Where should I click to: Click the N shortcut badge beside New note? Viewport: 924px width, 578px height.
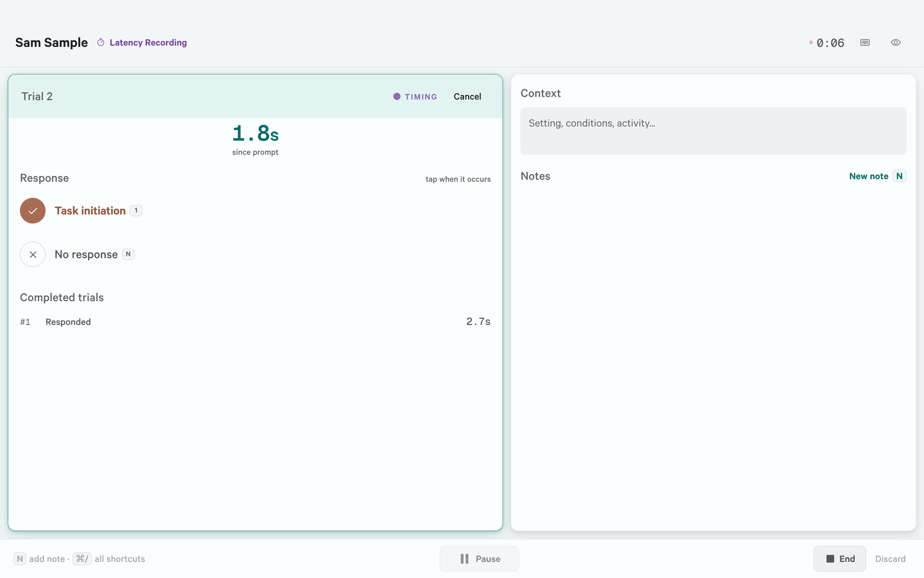(x=899, y=176)
